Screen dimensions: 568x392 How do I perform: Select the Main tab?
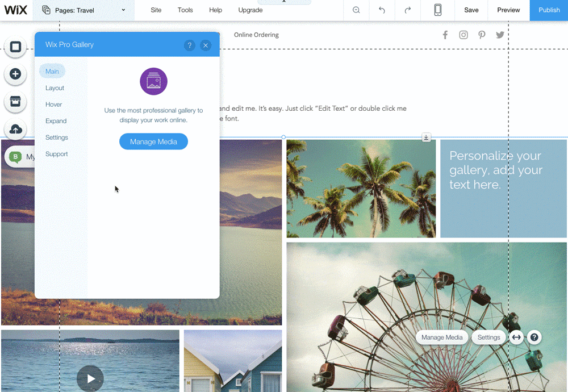coord(52,72)
